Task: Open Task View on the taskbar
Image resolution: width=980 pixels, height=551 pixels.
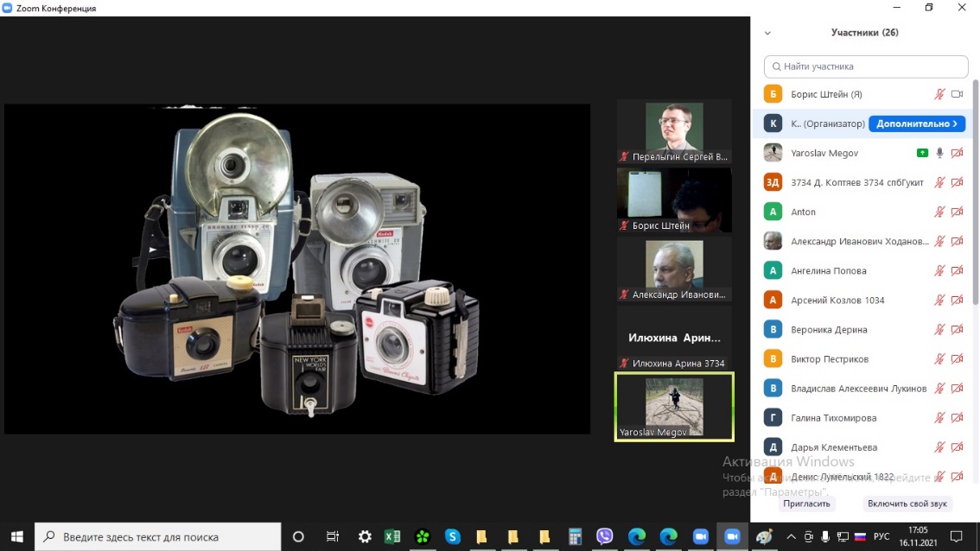Action: coord(333,536)
